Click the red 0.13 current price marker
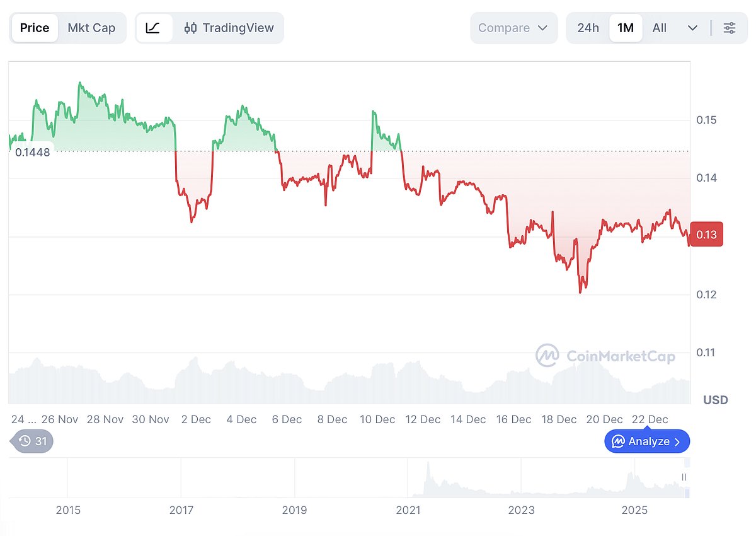Image resolution: width=756 pixels, height=536 pixels. (x=706, y=234)
